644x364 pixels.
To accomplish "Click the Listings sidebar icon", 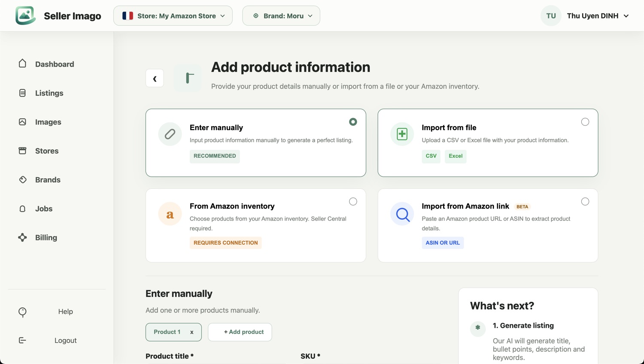I will point(22,93).
